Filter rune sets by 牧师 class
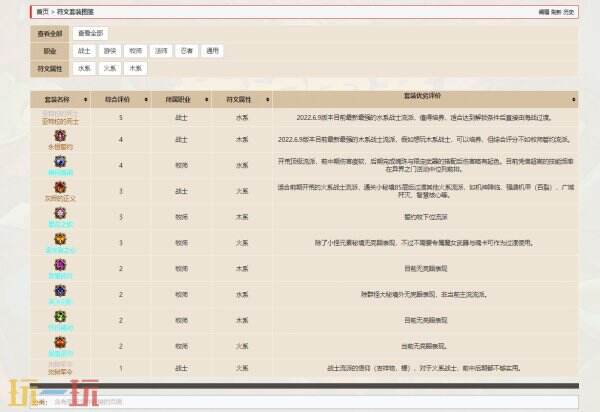The width and height of the screenshot is (600, 412). tap(135, 51)
